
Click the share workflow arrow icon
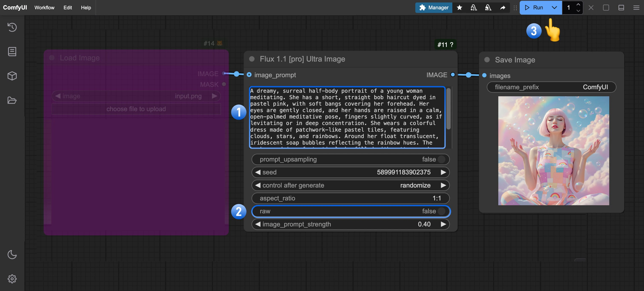[502, 7]
